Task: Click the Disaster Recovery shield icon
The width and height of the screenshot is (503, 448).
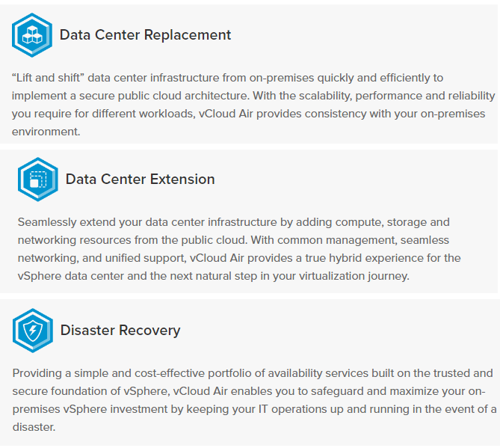Action: tap(33, 331)
